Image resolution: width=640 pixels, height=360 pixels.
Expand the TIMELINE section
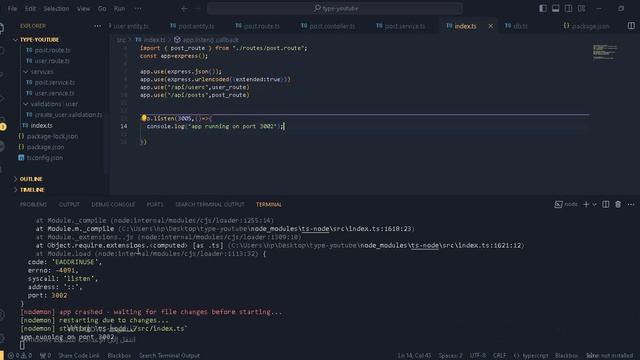tap(32, 190)
